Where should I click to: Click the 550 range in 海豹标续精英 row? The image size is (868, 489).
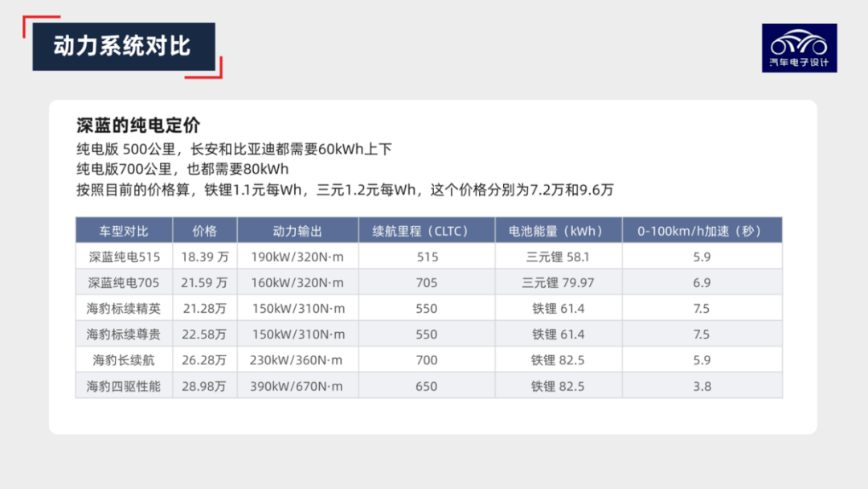(427, 309)
